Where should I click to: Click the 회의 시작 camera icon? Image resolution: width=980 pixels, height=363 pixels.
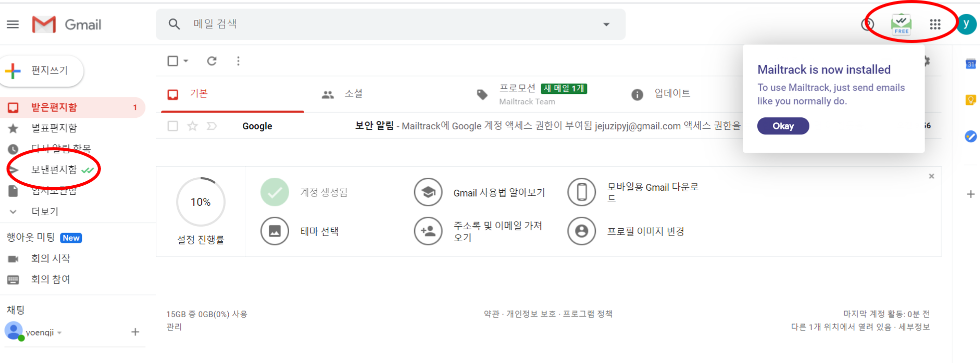[13, 259]
